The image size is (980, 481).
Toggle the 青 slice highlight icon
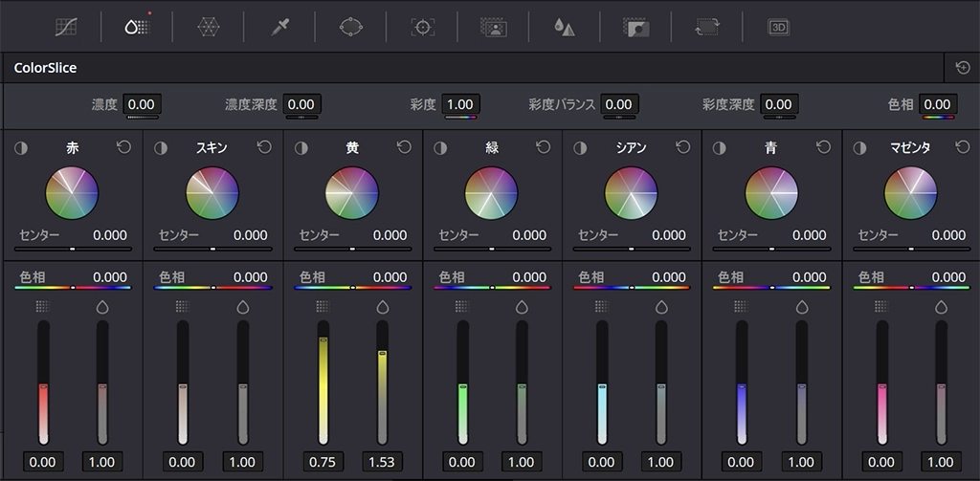720,148
